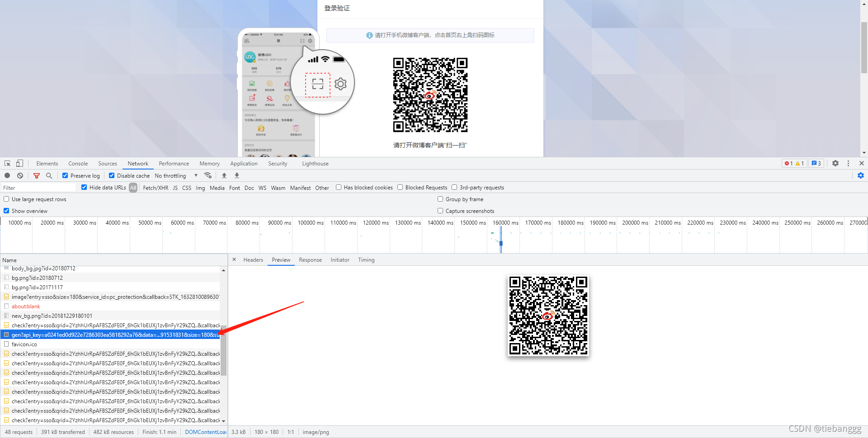This screenshot has height=438, width=868.
Task: Click the network Filter text field
Action: pyautogui.click(x=38, y=188)
